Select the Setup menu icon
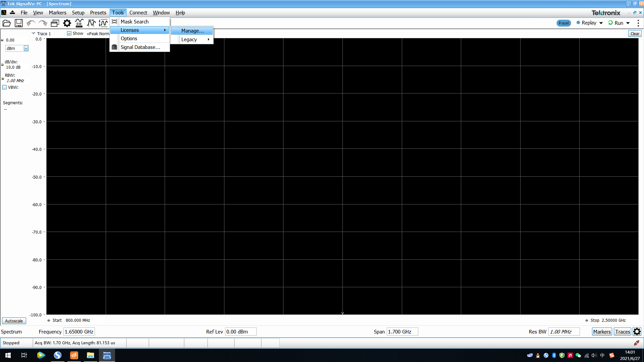This screenshot has height=362, width=644. 78,12
